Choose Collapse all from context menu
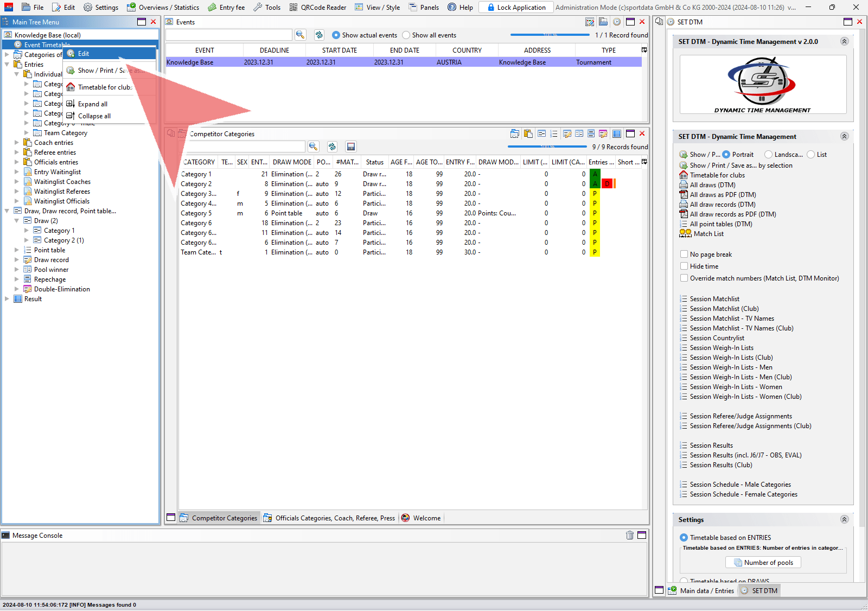Image resolution: width=868 pixels, height=611 pixels. pos(94,116)
